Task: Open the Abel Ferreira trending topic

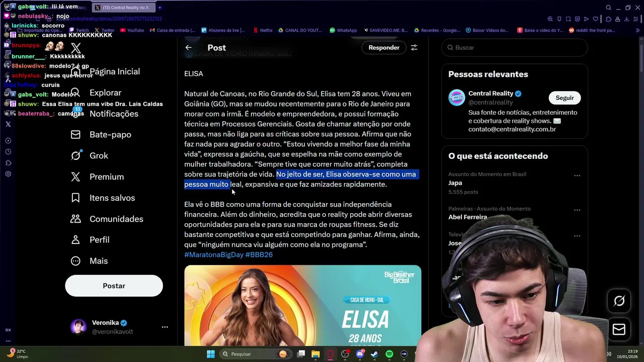Action: [x=467, y=217]
